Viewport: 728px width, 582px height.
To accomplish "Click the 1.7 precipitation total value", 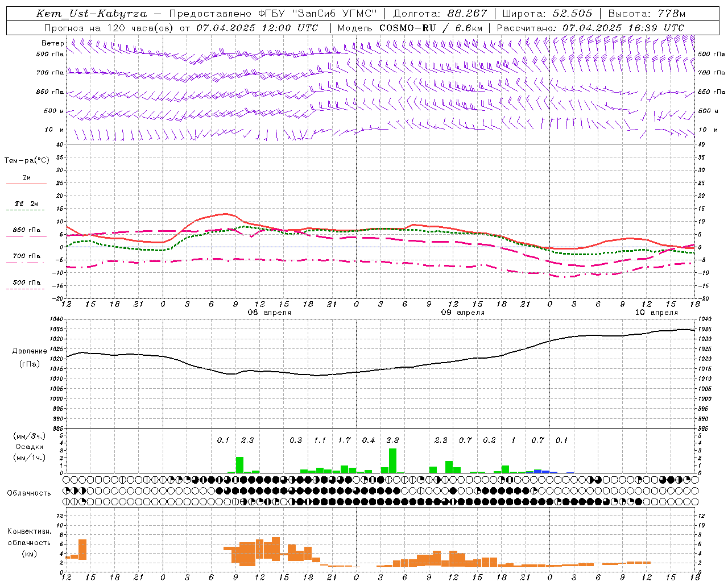I will (344, 440).
